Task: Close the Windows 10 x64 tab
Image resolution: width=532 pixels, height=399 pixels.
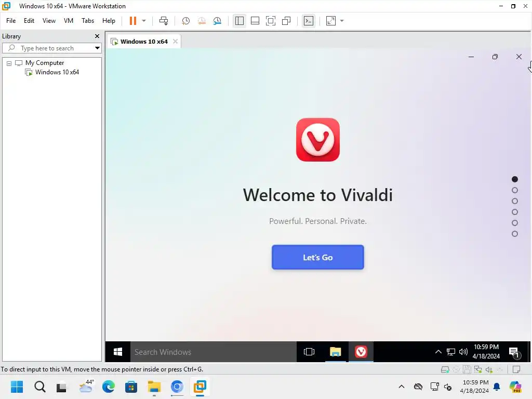Action: pyautogui.click(x=175, y=42)
